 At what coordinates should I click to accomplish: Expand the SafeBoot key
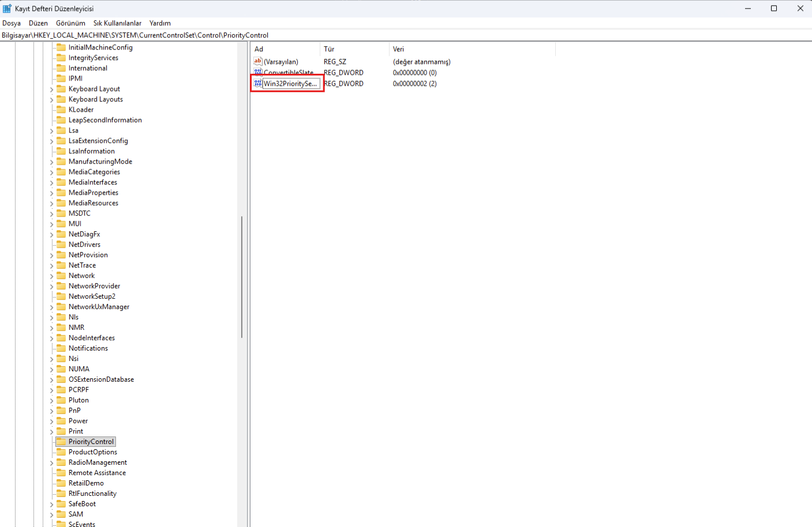click(x=51, y=505)
